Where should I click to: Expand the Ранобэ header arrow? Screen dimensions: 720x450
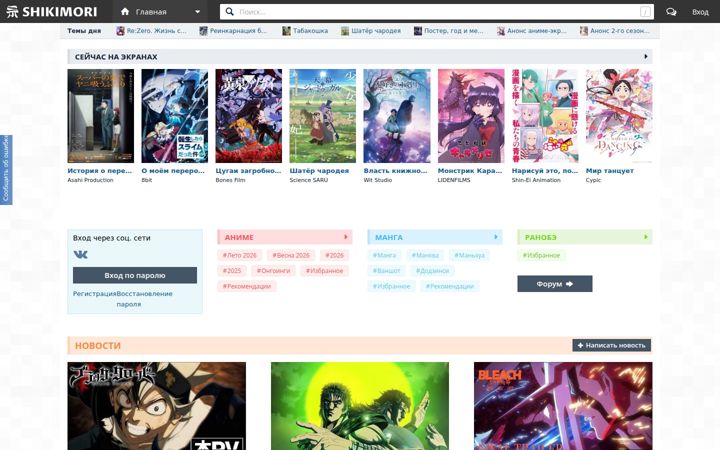pos(646,237)
